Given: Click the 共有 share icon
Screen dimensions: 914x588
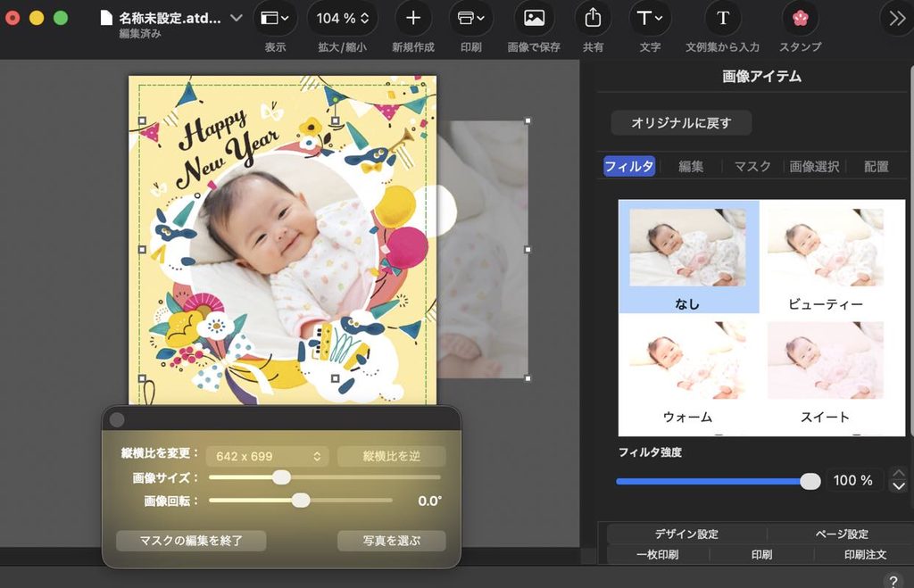Looking at the screenshot, I should pos(593,18).
